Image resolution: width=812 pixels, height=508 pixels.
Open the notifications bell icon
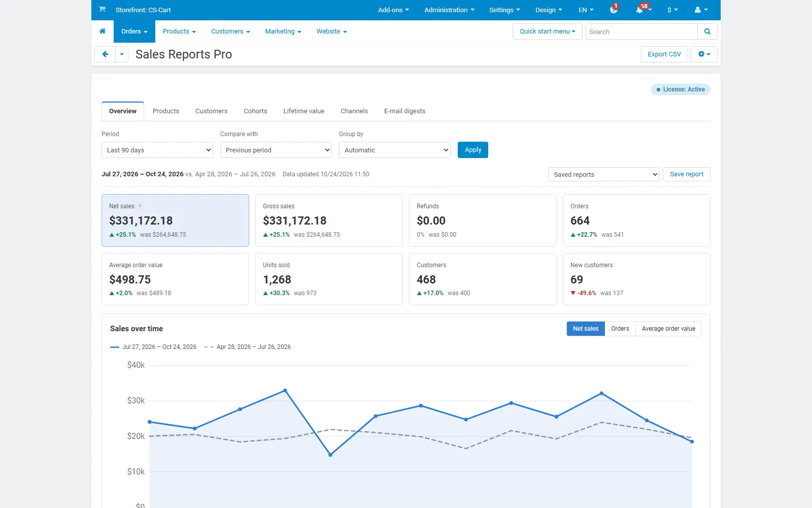pos(642,10)
